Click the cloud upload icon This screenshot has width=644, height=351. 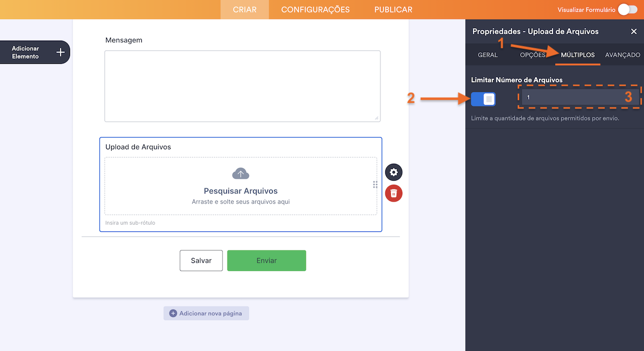tap(240, 174)
